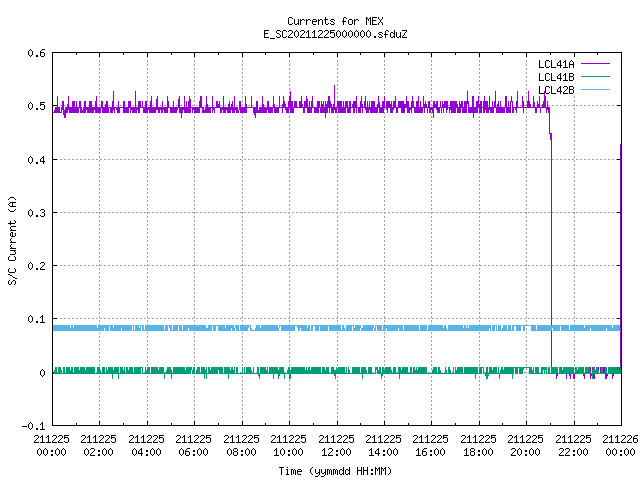
Task: Click the 211225 12:00 x-axis tick label
Action: pos(336,446)
